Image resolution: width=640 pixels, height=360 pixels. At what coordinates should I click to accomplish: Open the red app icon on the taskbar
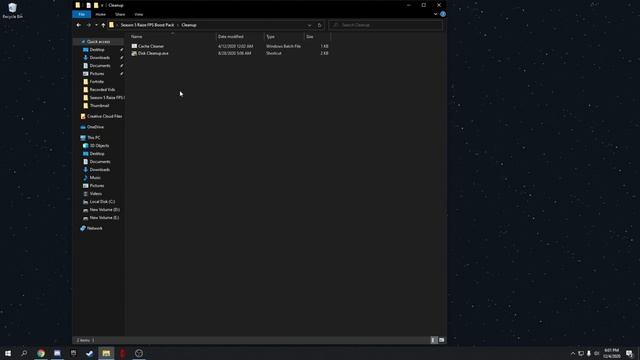[x=122, y=353]
